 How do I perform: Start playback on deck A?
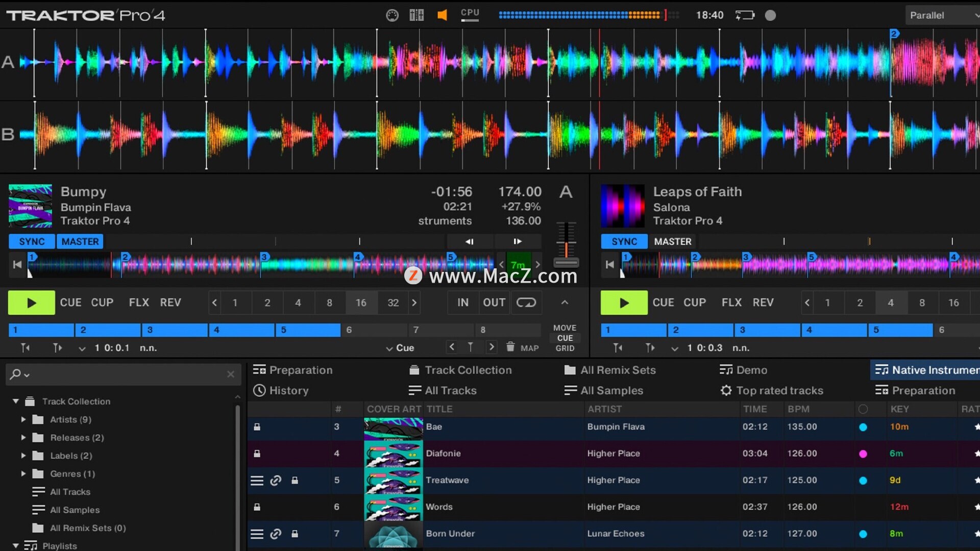tap(31, 303)
